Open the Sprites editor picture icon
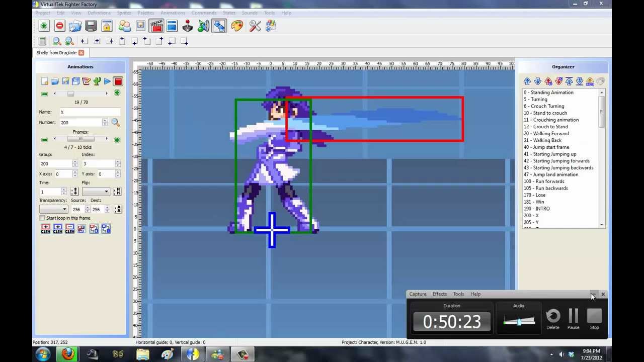The width and height of the screenshot is (644, 362). pyautogui.click(x=140, y=26)
